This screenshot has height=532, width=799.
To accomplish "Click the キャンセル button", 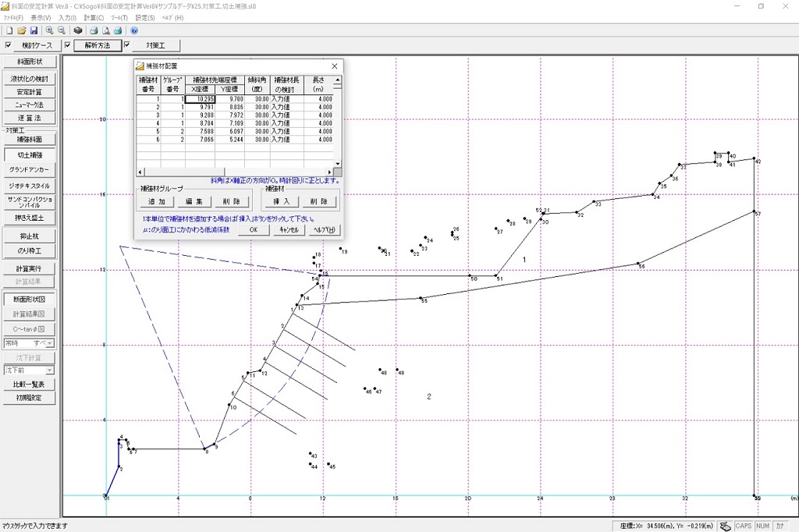I will click(288, 230).
